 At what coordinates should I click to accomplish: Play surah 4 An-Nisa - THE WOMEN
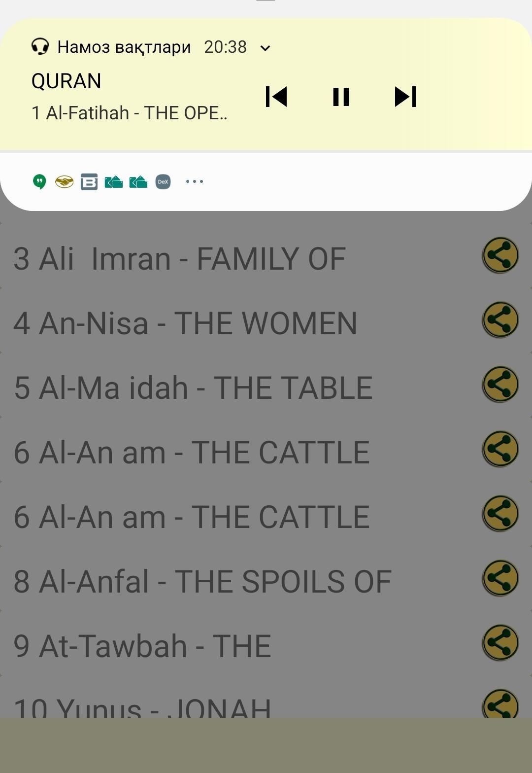point(185,323)
